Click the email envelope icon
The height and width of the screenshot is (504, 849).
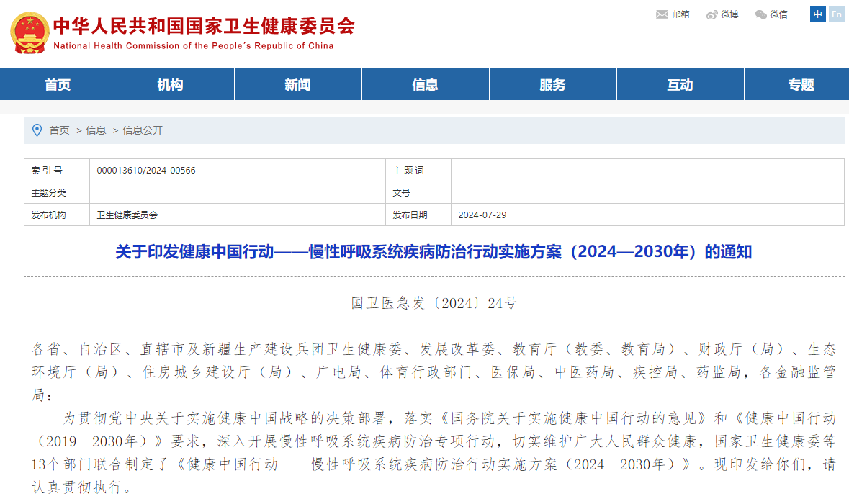tap(662, 14)
